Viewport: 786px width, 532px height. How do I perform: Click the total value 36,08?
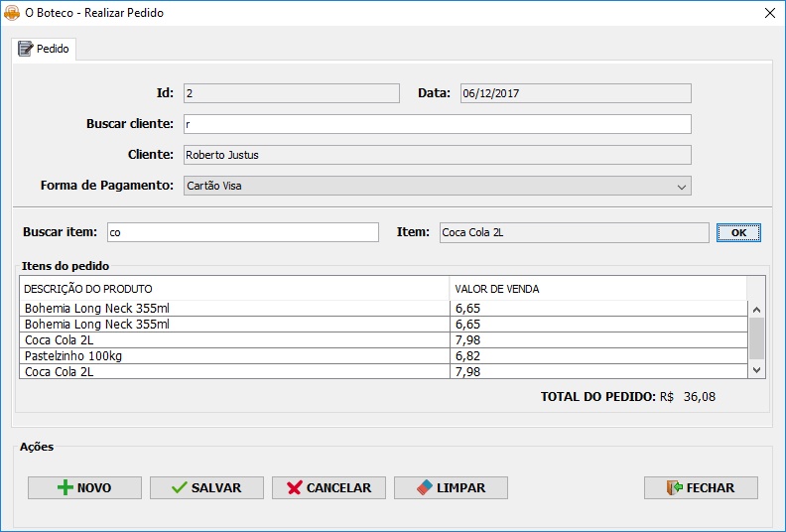coord(700,397)
